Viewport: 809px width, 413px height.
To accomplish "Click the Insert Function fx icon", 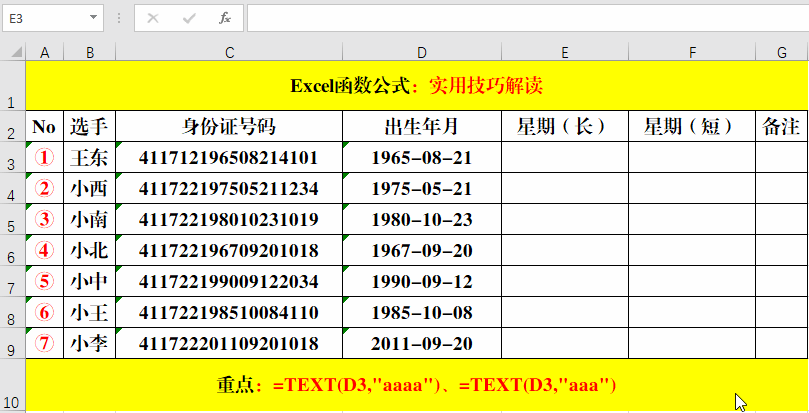I will coord(225,18).
